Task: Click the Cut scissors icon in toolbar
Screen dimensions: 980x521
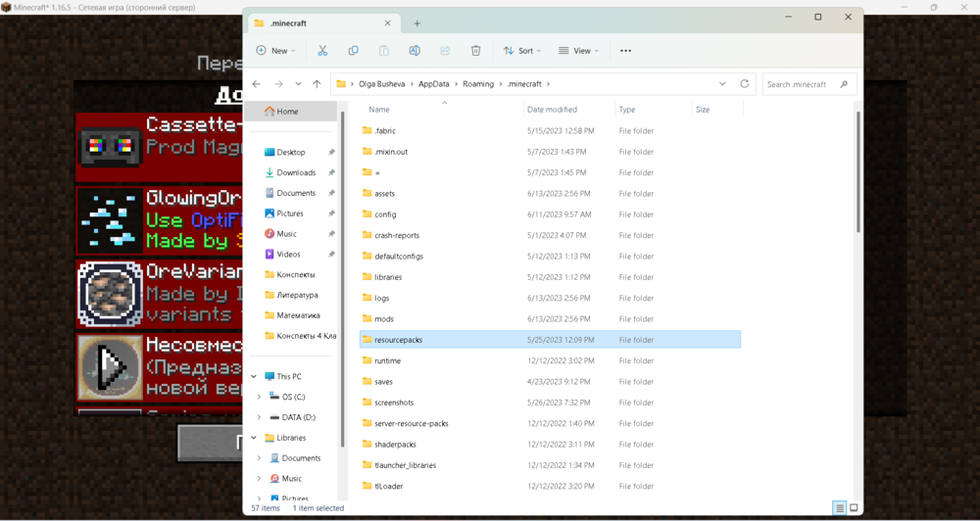Action: click(x=322, y=51)
